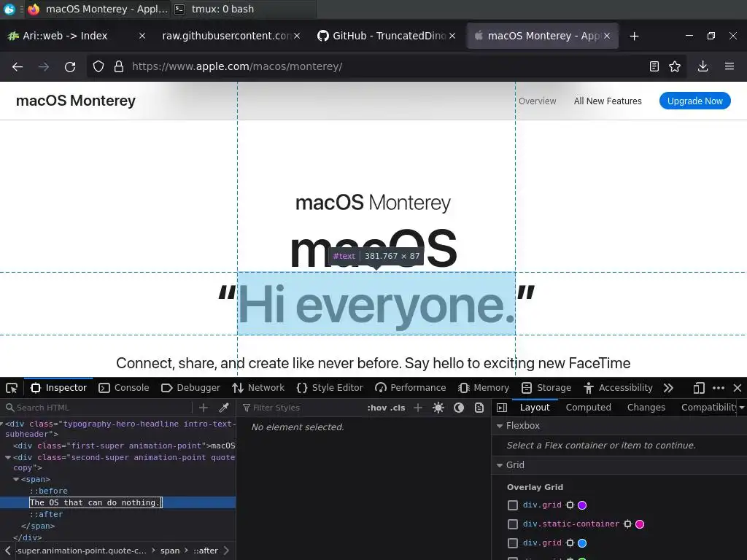This screenshot has height=560, width=747.
Task: Open the Firefox hamburger menu
Action: (729, 66)
